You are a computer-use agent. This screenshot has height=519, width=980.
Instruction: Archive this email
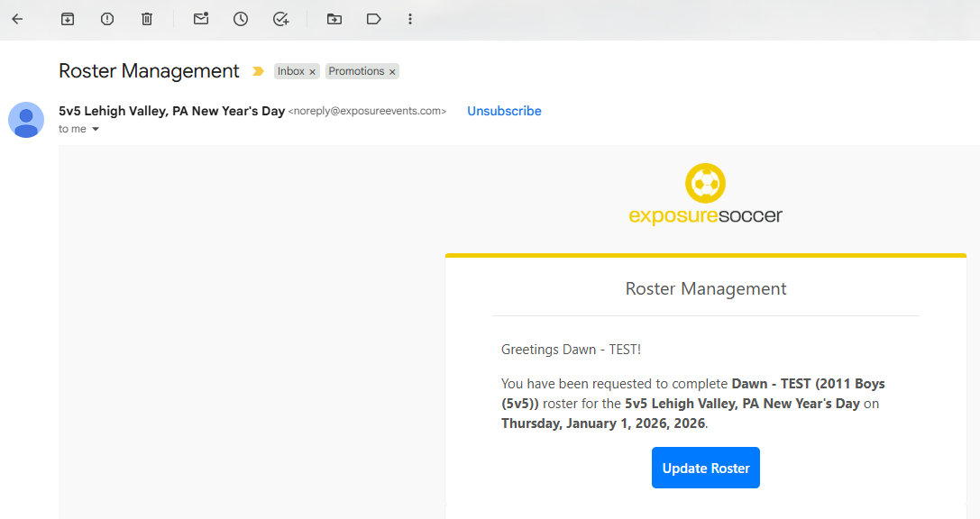click(68, 19)
